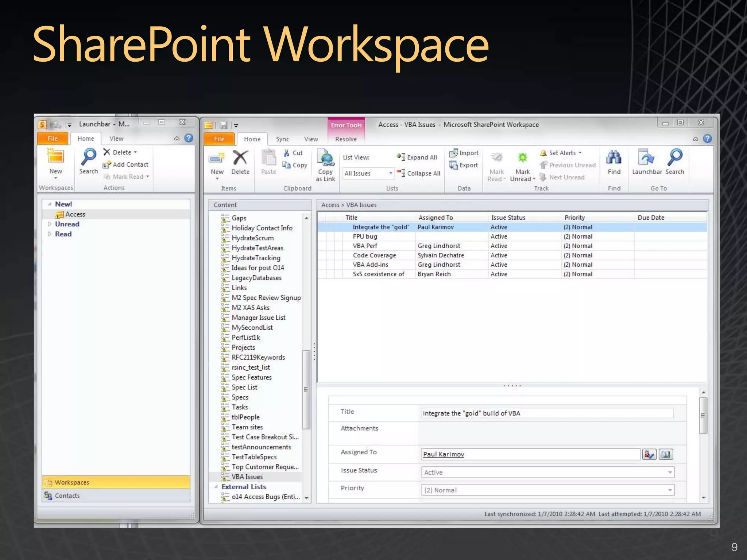Viewport: 747px width, 560px height.
Task: Click Expand All in Lists group
Action: 417,157
